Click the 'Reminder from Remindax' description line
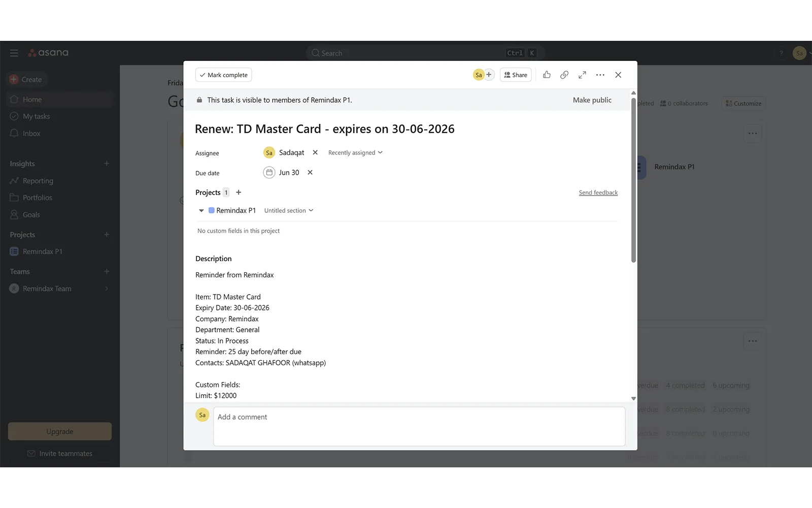This screenshot has height=508, width=812. [234, 275]
